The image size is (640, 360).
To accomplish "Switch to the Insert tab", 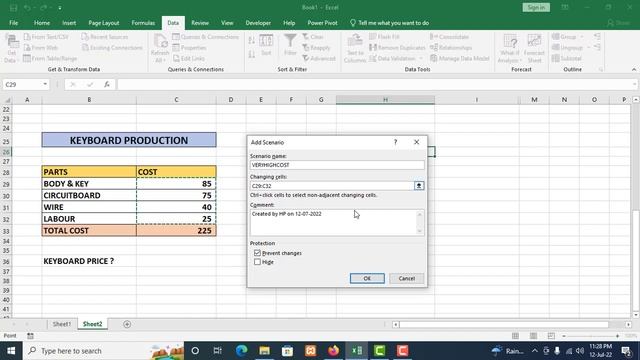I will pos(69,23).
